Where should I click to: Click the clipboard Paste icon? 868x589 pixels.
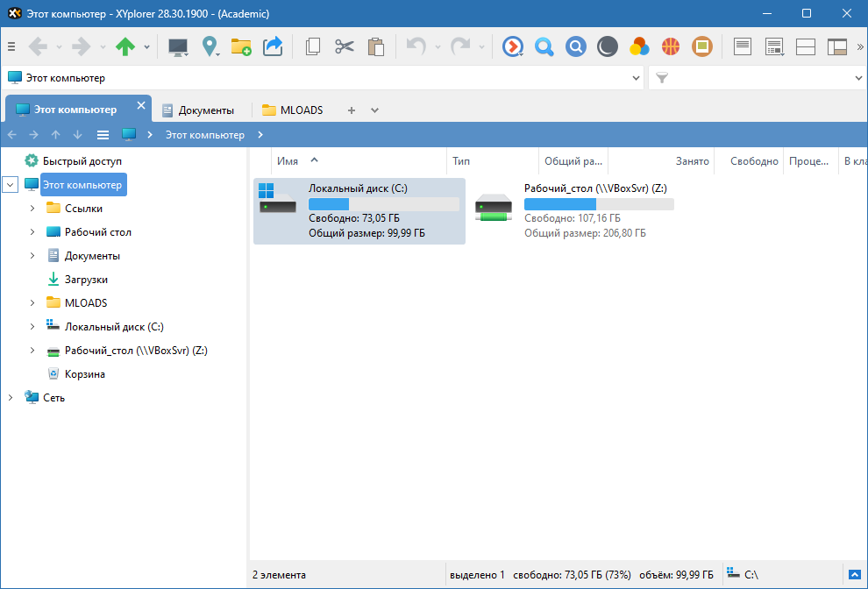[x=376, y=47]
